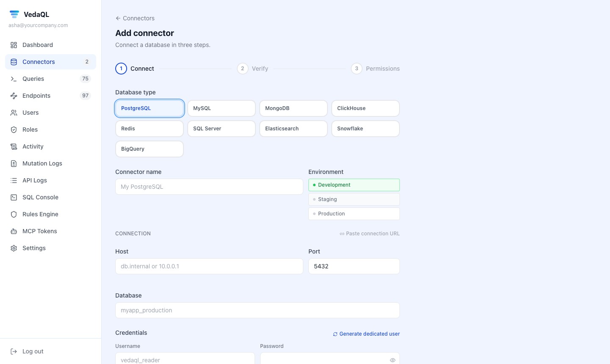Click the back arrow next to Connectors
This screenshot has width=610, height=364.
tap(118, 18)
